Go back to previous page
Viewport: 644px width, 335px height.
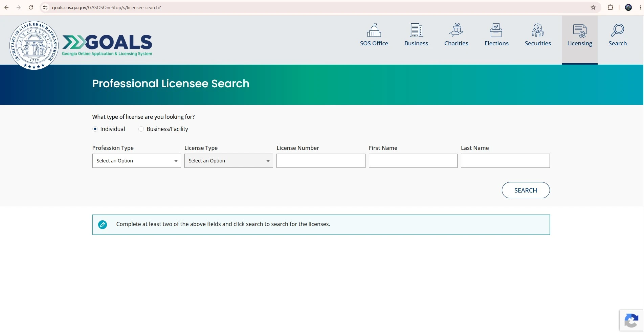[6, 7]
